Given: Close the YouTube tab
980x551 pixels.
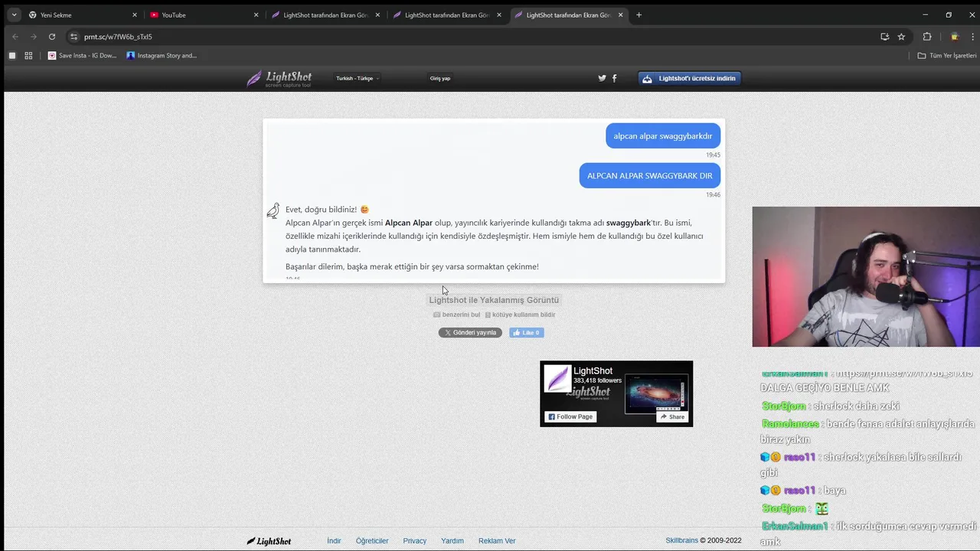Looking at the screenshot, I should (x=256, y=15).
